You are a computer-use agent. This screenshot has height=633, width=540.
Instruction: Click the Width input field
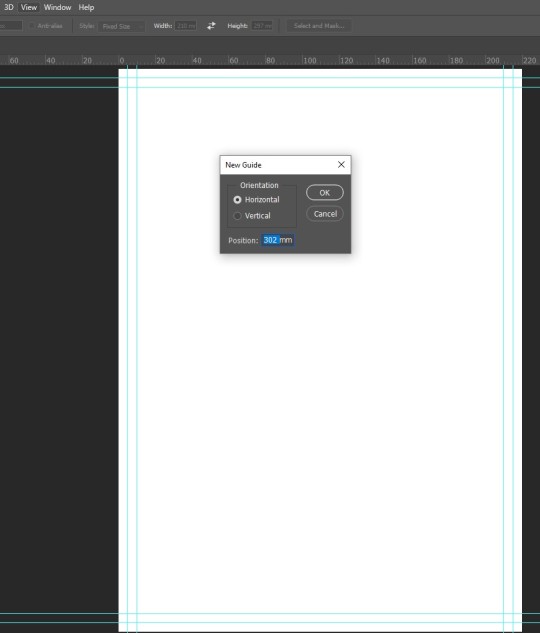(186, 26)
